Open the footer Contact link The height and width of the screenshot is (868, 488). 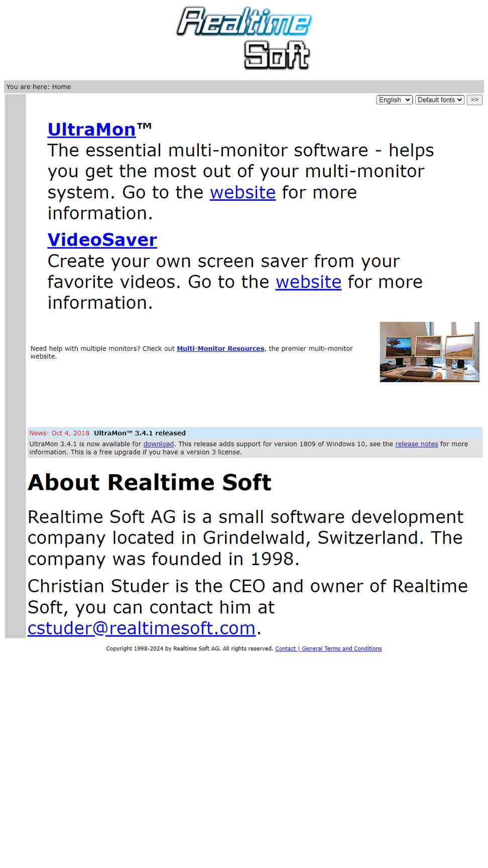(286, 649)
